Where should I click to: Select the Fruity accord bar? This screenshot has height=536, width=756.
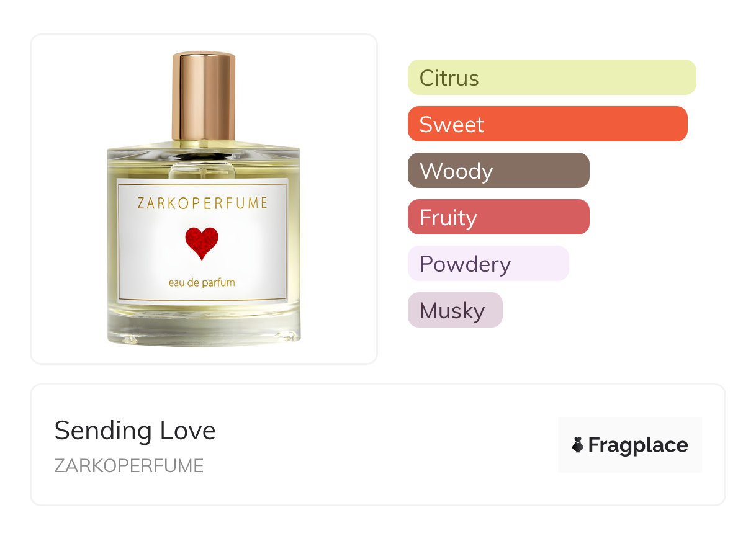[498, 217]
